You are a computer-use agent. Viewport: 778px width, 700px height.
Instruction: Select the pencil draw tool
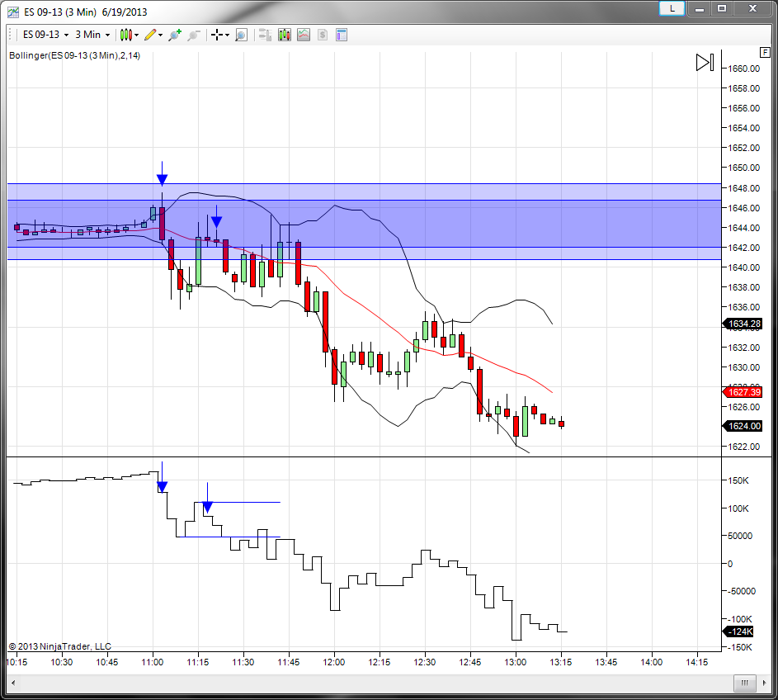[x=150, y=35]
